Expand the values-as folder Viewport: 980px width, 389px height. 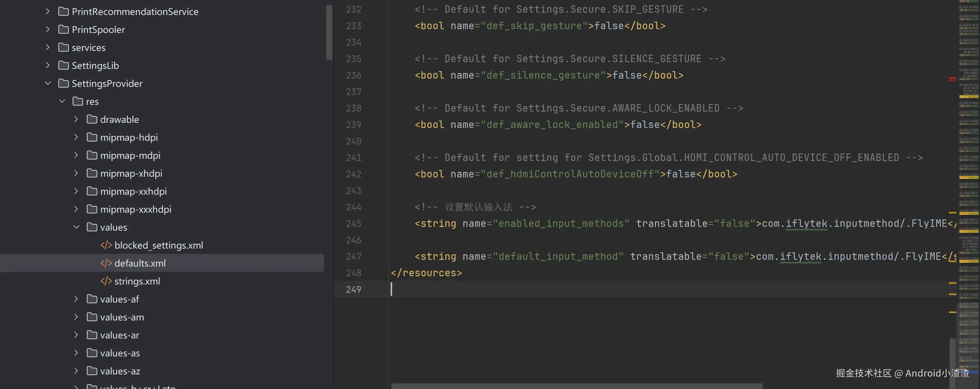coord(76,352)
